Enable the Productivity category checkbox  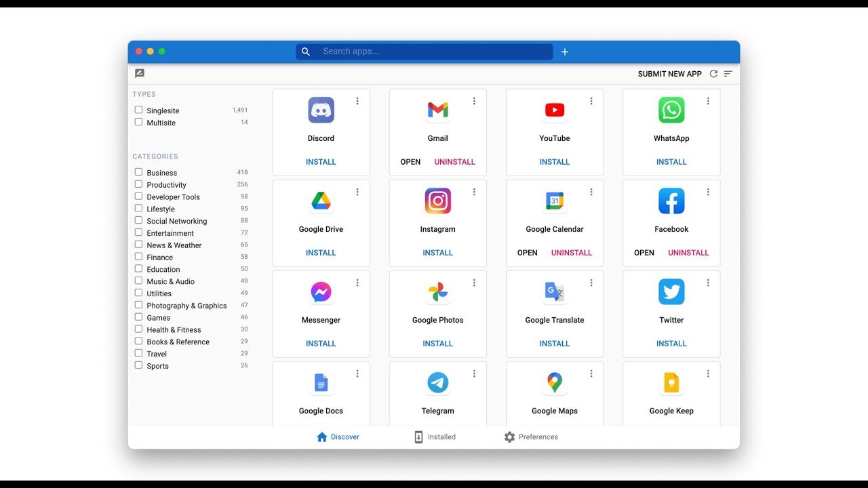pos(138,184)
